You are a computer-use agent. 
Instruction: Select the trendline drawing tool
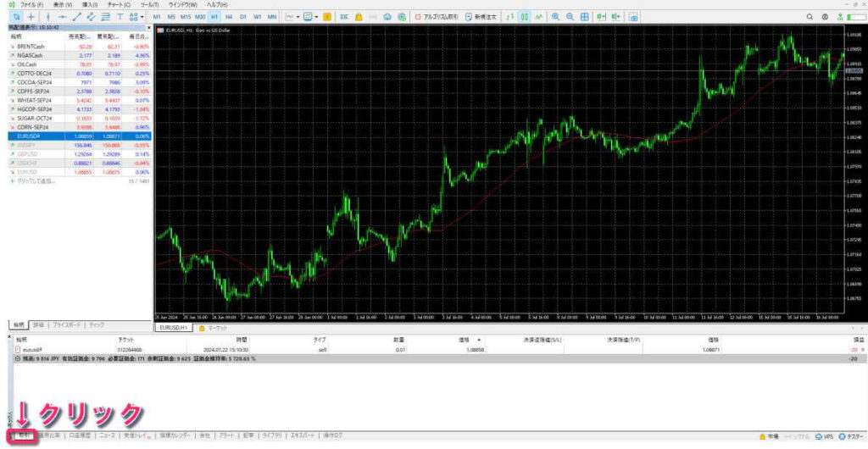tap(77, 16)
